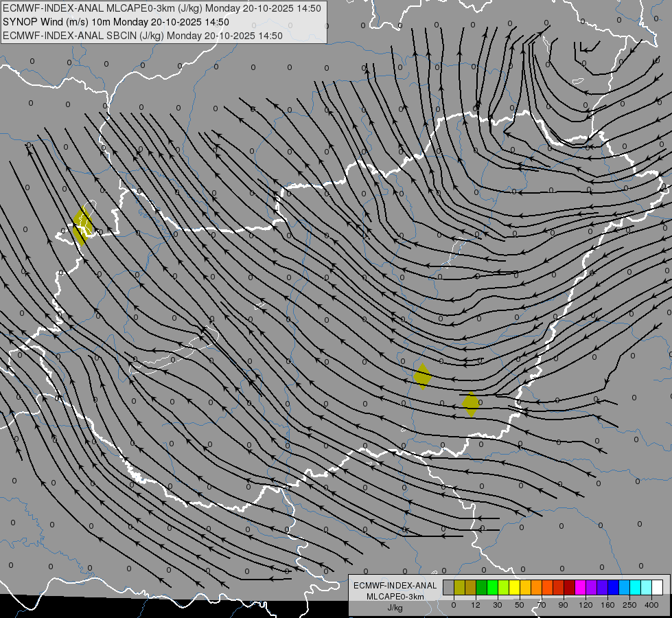Click the magenta legend swatch
The image size is (672, 618).
tap(580, 587)
